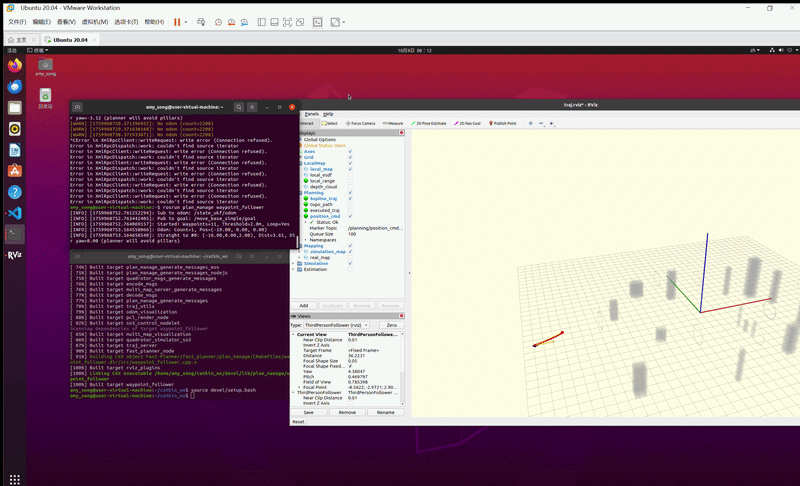Click the plus add-tool icon in RViz toolbar
Screen dimensions: 800x486
531,123
